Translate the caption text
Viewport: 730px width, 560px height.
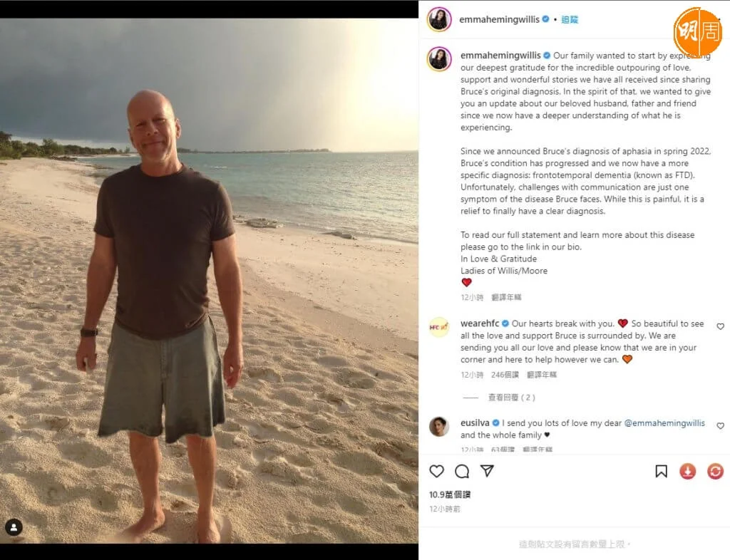506,297
